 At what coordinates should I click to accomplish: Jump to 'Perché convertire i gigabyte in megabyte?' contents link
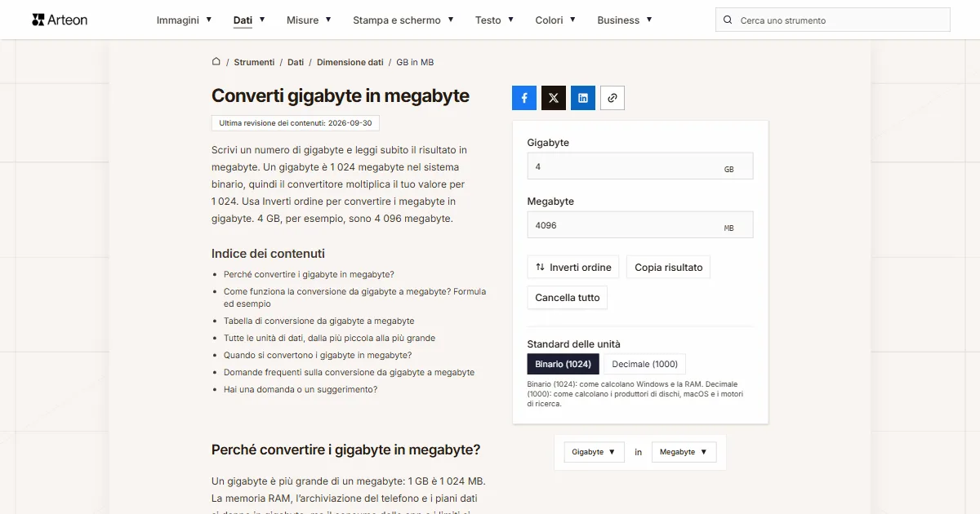coord(309,275)
